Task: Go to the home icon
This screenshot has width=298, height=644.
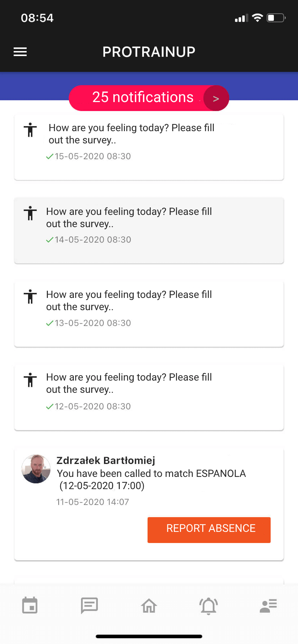Action: pyautogui.click(x=149, y=606)
